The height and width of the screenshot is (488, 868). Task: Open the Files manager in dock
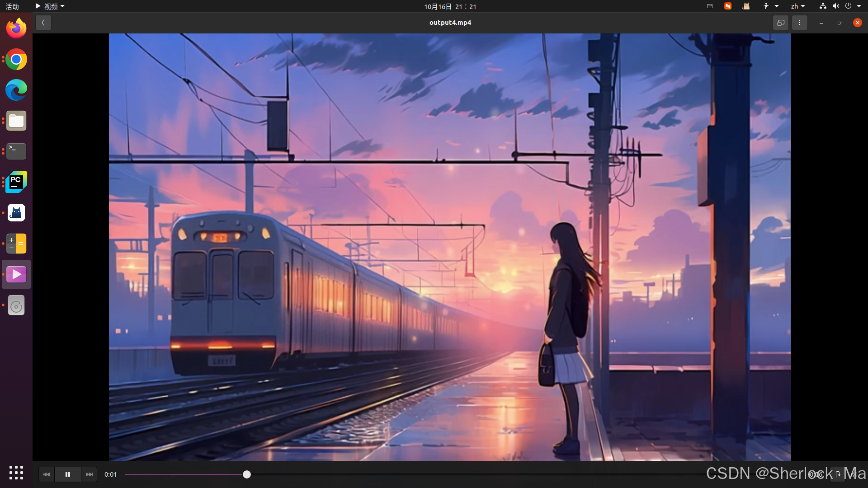click(x=16, y=121)
